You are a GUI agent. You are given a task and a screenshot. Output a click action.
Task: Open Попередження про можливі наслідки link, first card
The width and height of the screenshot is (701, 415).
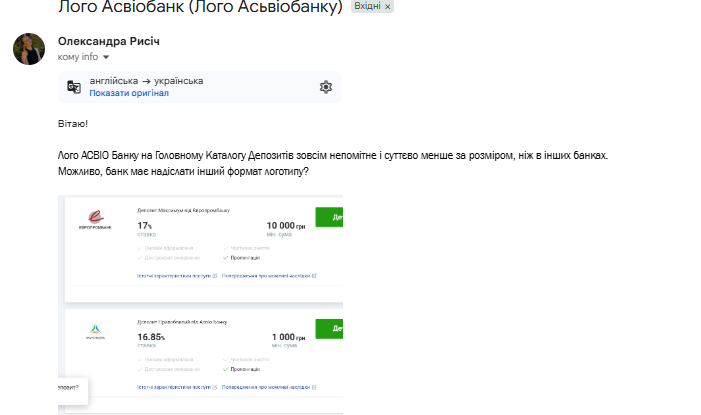[269, 276]
